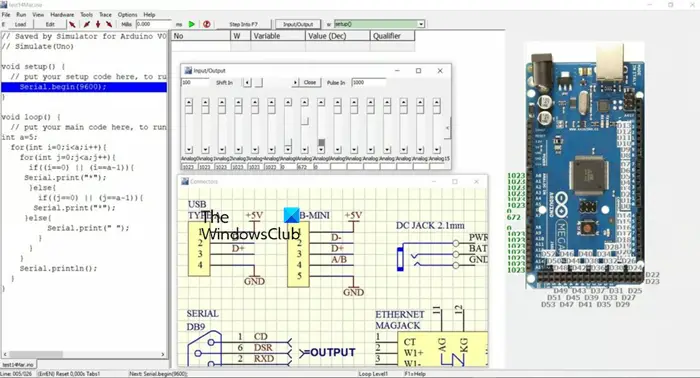Click the first analog slider's up arrow
The width and height of the screenshot is (700, 378).
pos(188,103)
